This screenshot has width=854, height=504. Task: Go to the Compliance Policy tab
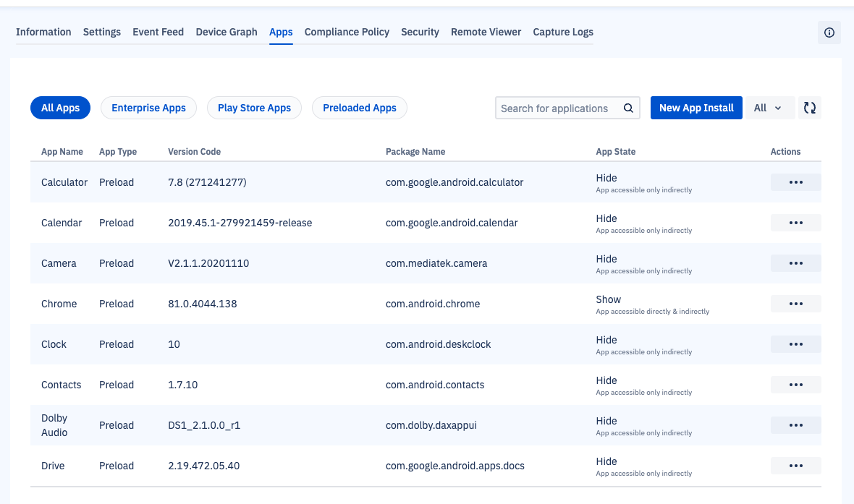[x=347, y=32]
